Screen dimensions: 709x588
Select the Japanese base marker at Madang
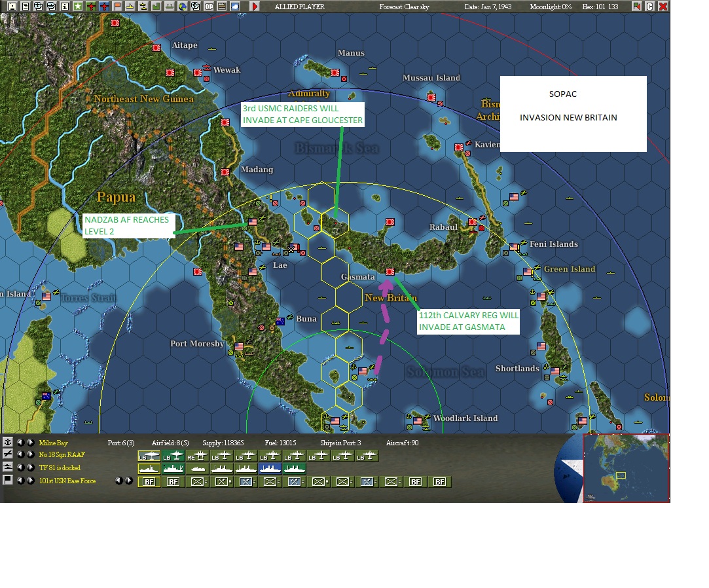click(225, 172)
